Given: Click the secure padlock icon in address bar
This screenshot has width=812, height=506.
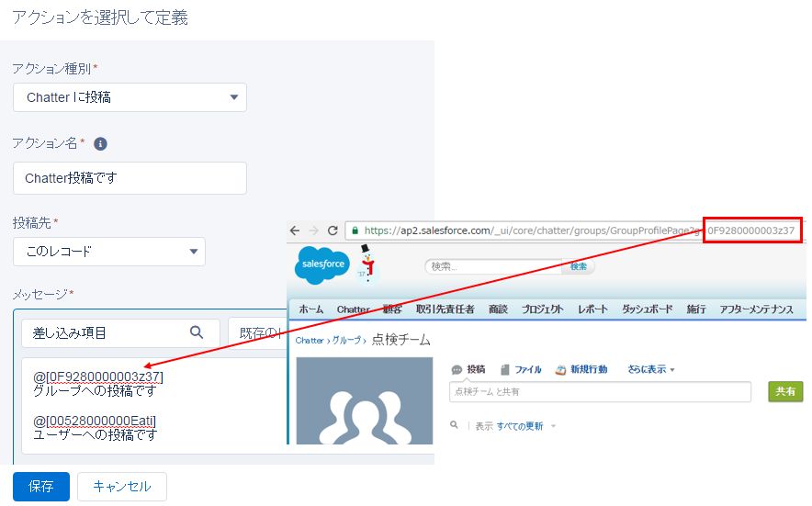Looking at the screenshot, I should [x=355, y=231].
